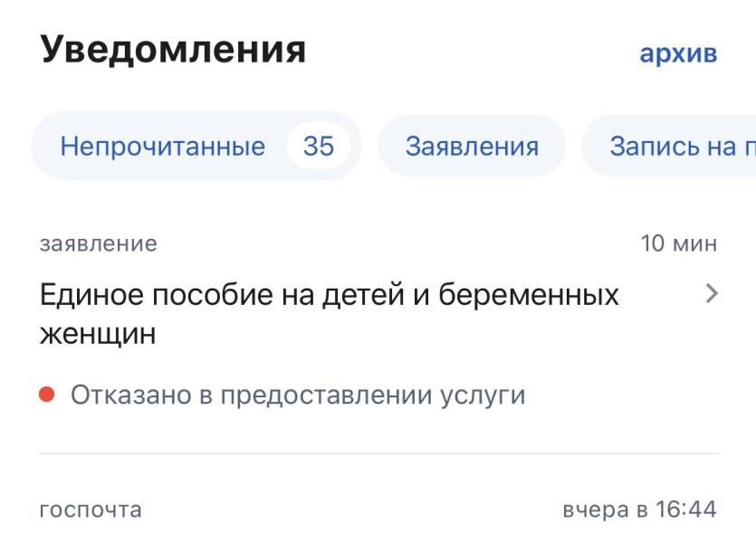This screenshot has width=756, height=543.
Task: Click the word Единое in the notification title
Action: coord(98,295)
